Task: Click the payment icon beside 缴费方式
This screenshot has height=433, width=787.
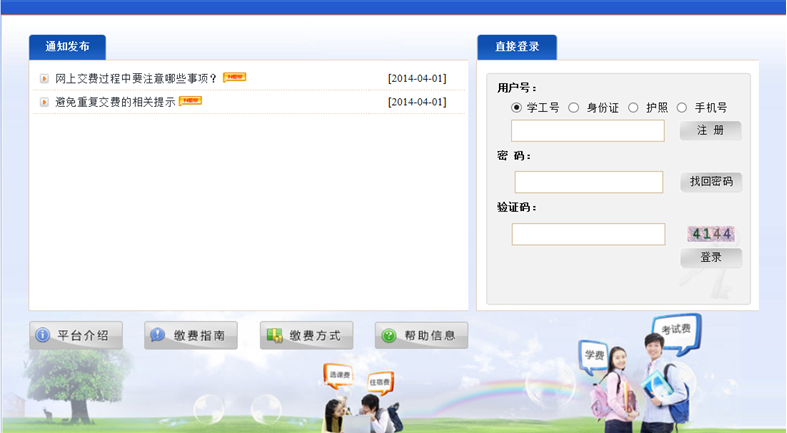Action: pos(274,336)
